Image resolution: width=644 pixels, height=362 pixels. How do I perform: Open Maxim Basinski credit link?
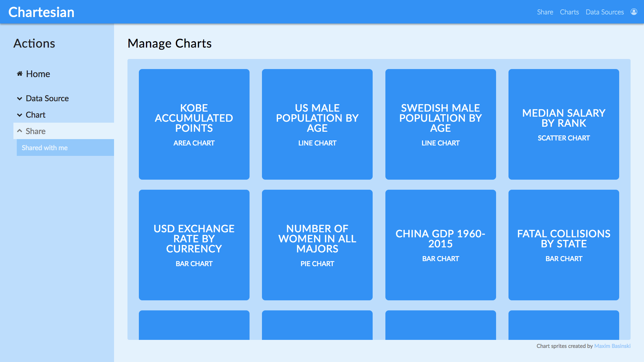[x=612, y=346]
